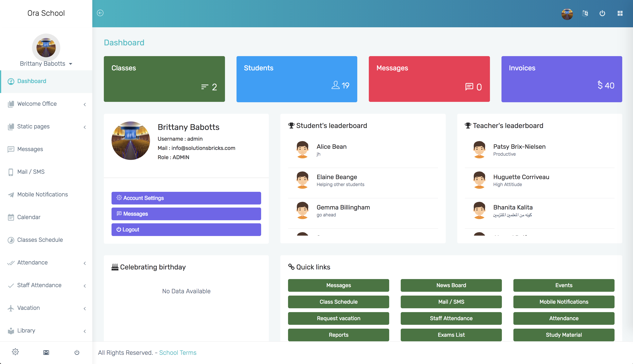Image resolution: width=633 pixels, height=364 pixels.
Task: Open Mobile Notifications in the sidebar
Action: point(42,194)
